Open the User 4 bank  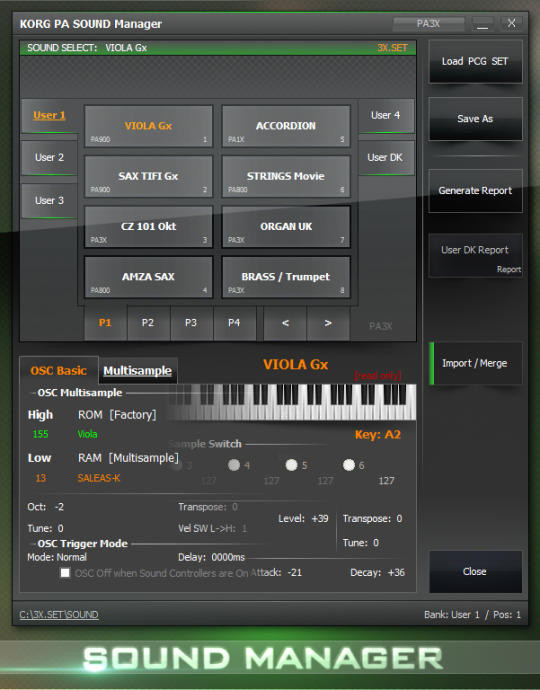[x=386, y=116]
